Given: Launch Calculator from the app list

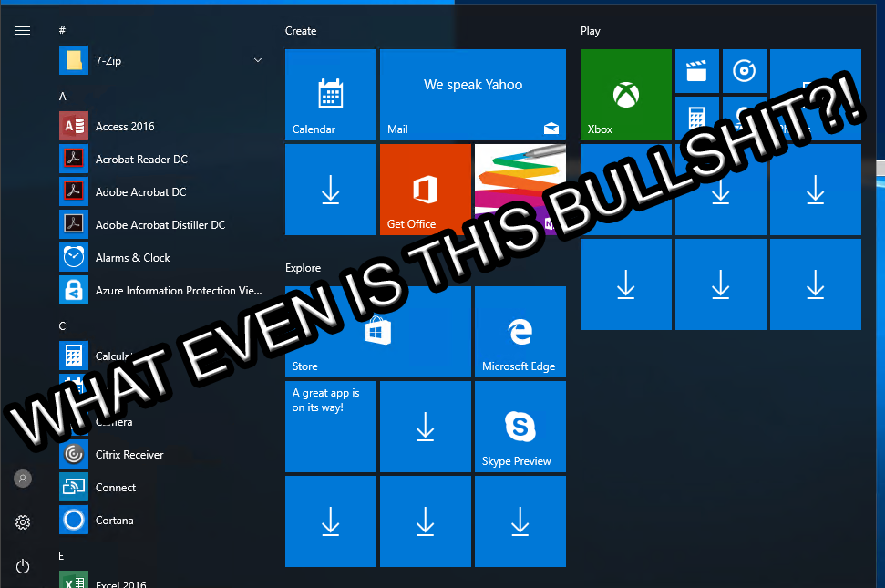Looking at the screenshot, I should point(162,356).
